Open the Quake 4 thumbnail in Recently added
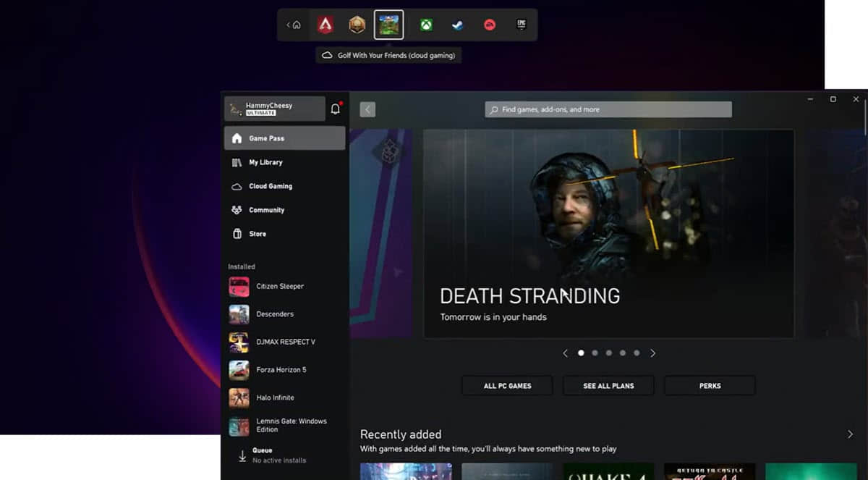This screenshot has height=480, width=868. tap(608, 472)
